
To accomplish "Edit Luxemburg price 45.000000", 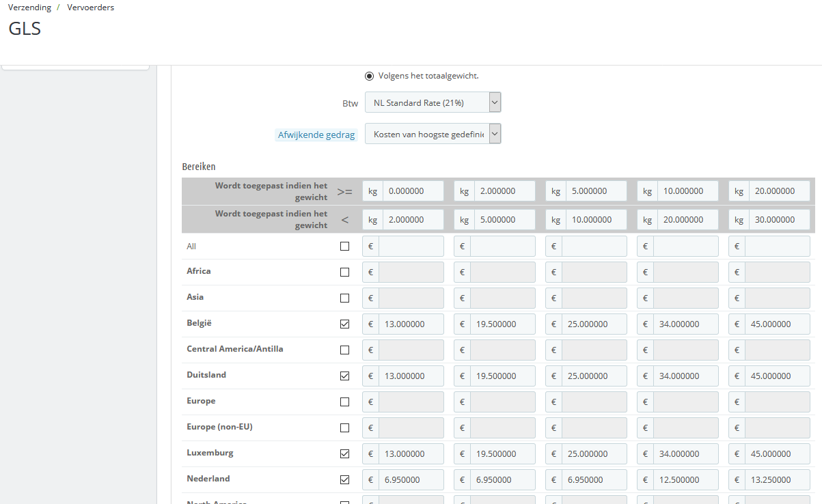I will pos(778,454).
